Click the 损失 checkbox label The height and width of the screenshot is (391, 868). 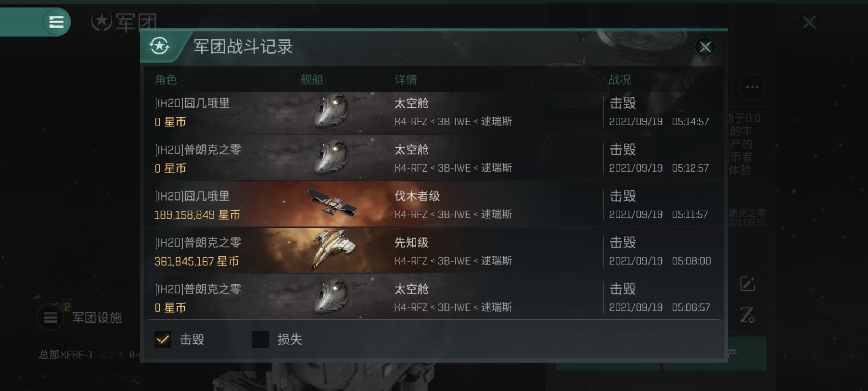tap(290, 339)
